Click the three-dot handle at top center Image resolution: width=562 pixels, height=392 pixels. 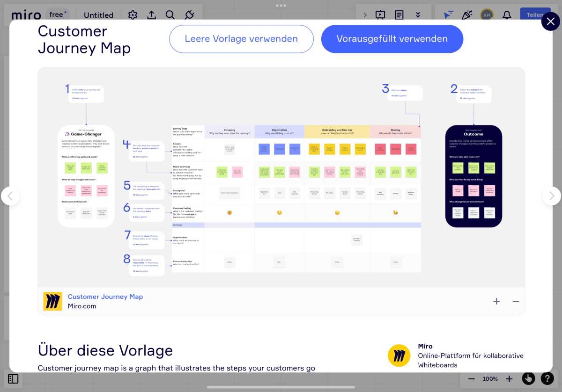click(281, 6)
